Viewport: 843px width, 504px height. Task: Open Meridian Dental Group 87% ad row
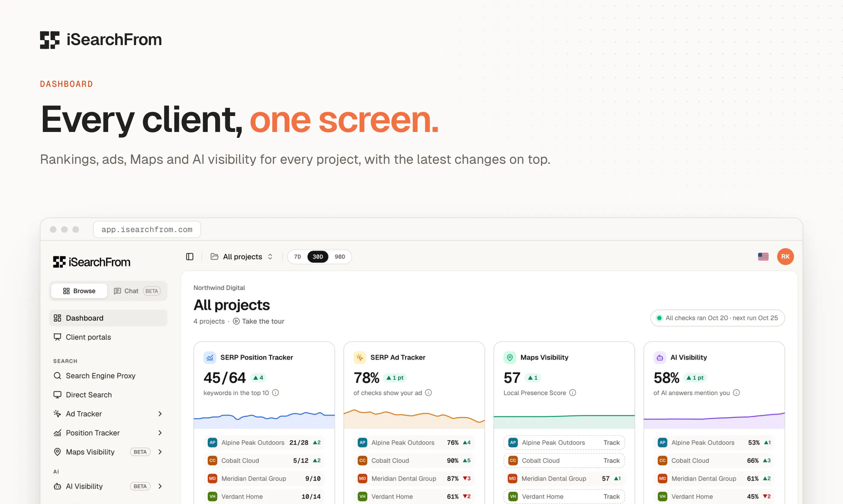click(414, 479)
